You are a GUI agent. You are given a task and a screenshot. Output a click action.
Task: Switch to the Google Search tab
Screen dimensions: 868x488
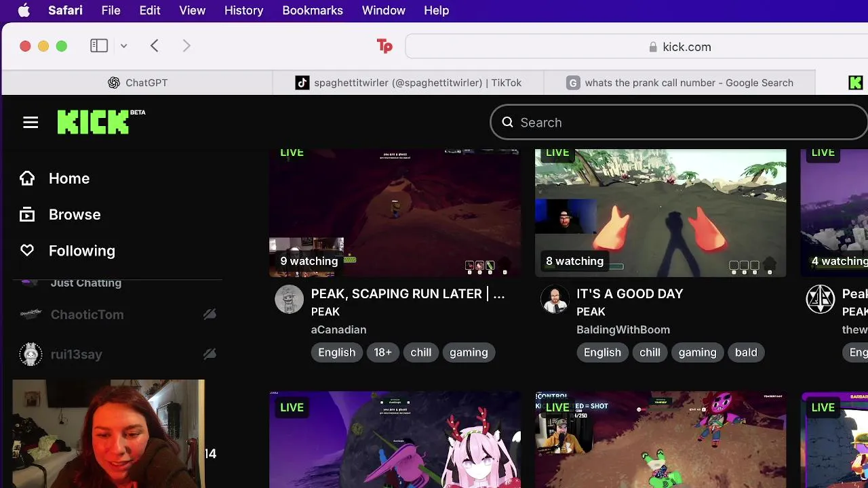pyautogui.click(x=679, y=83)
